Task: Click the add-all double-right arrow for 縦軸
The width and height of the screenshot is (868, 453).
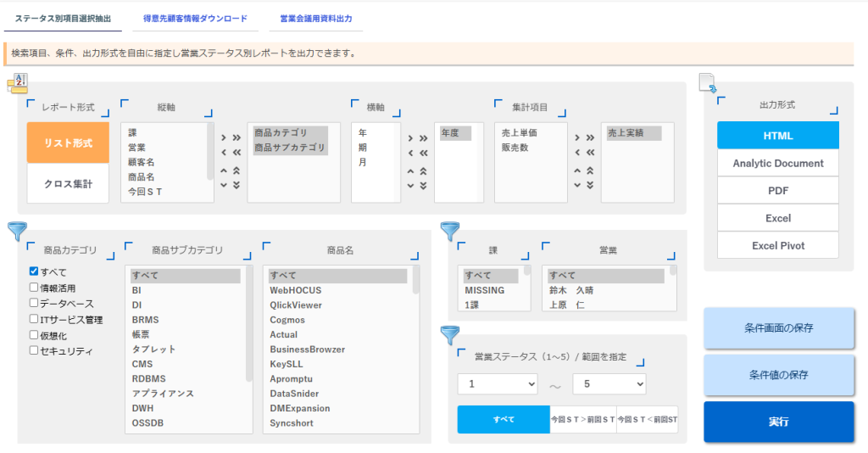Action: coord(236,137)
